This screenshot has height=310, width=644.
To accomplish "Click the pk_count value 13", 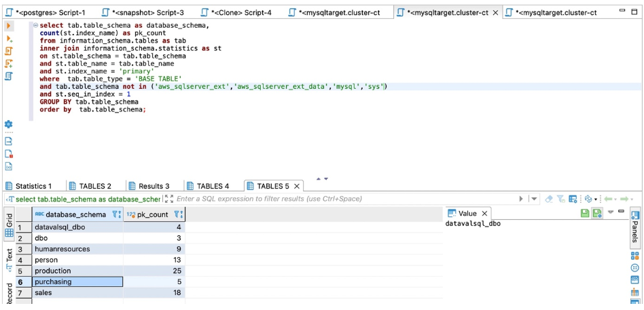I will tap(154, 260).
